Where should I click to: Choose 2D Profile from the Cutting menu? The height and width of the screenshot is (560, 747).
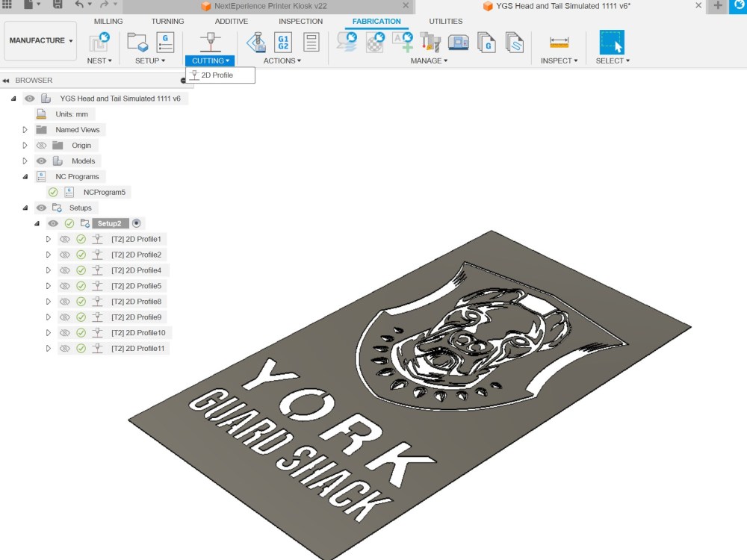[220, 75]
